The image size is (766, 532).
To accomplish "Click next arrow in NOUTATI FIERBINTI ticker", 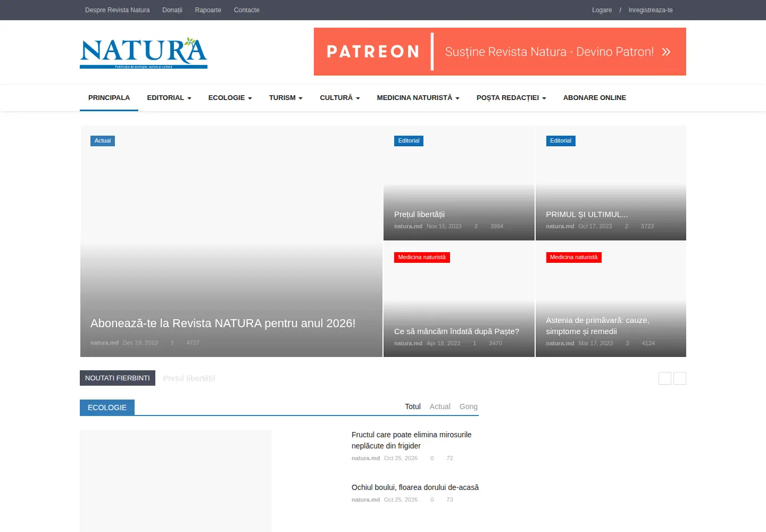I will 680,378.
